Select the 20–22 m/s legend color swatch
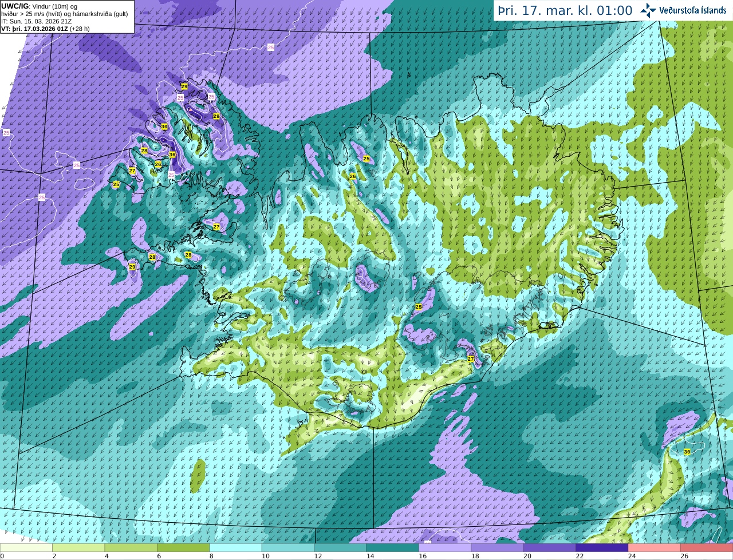This screenshot has height=560, width=733. click(x=550, y=547)
